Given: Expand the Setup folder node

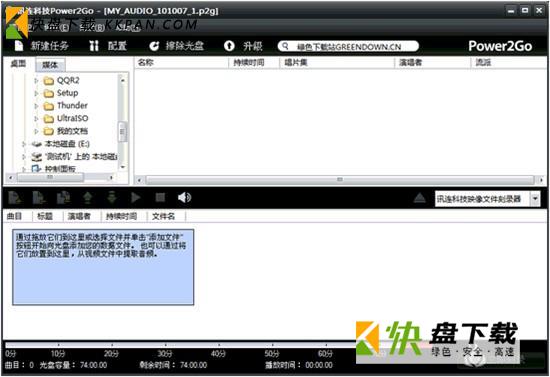Looking at the screenshot, I should [36, 93].
